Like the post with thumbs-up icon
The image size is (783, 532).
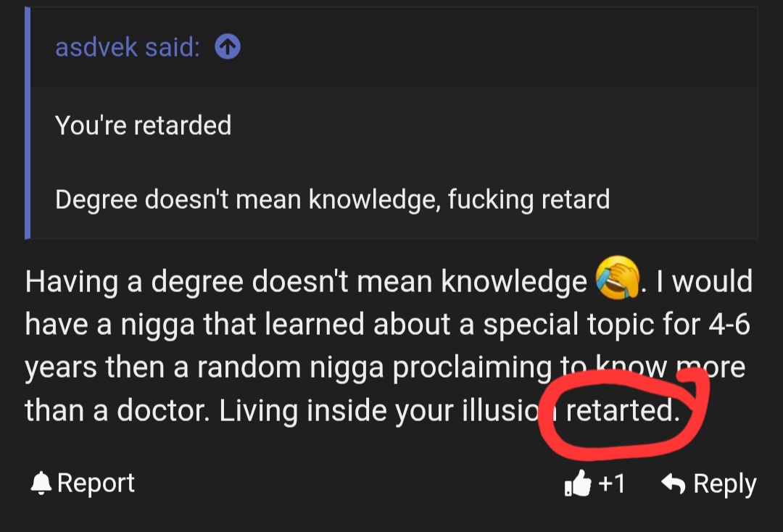pyautogui.click(x=578, y=483)
